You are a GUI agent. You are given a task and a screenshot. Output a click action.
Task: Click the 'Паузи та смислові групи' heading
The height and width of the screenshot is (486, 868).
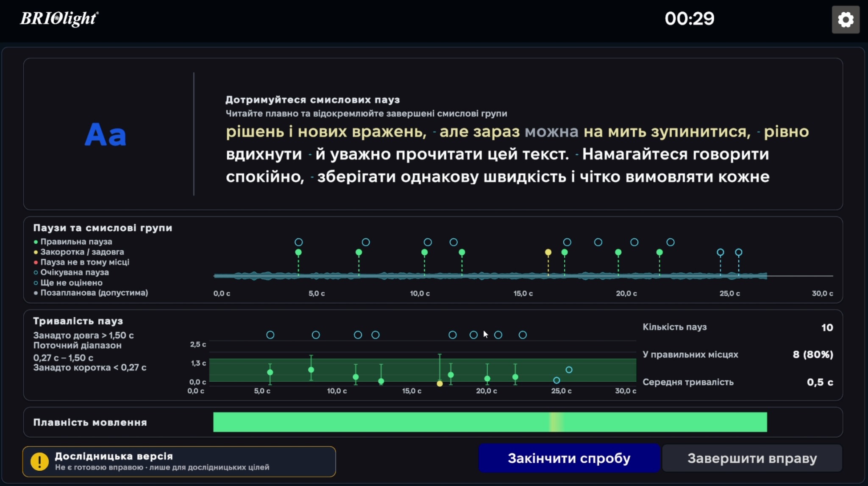103,228
